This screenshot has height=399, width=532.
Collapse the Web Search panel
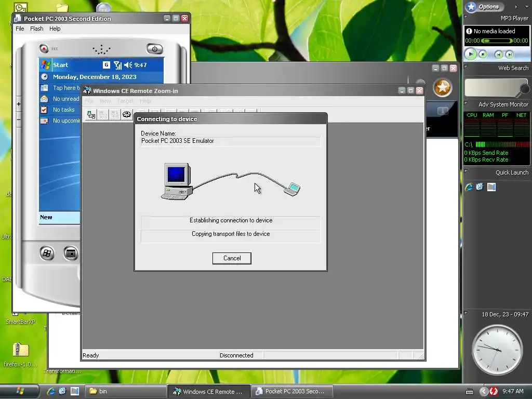(466, 67)
